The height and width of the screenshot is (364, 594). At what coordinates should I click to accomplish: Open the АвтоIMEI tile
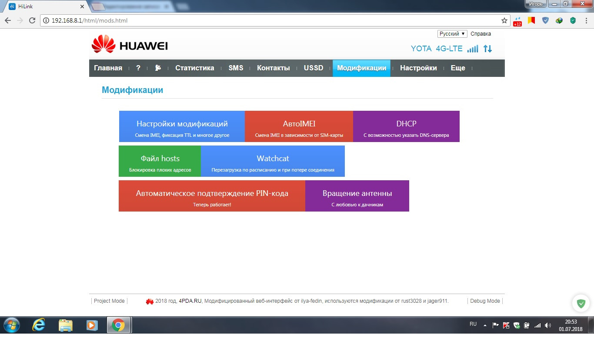click(299, 126)
